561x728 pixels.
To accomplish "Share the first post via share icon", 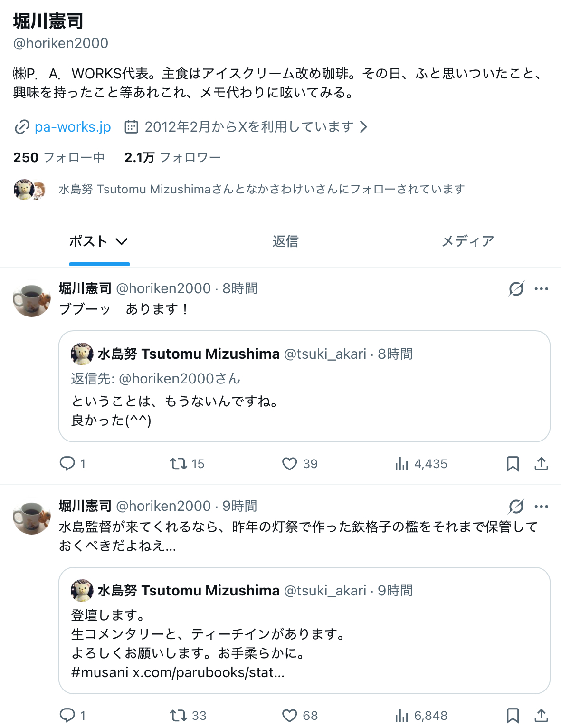I will (x=541, y=463).
